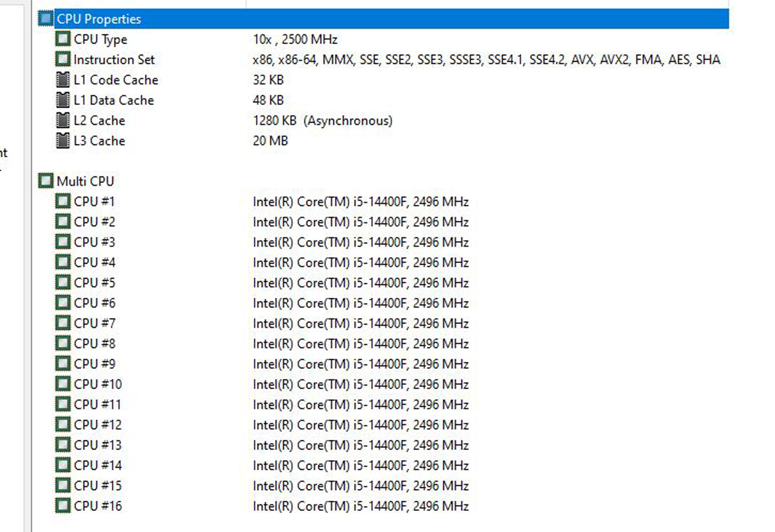The height and width of the screenshot is (532, 775).
Task: Click the CPU #14 chip icon
Action: [x=63, y=465]
